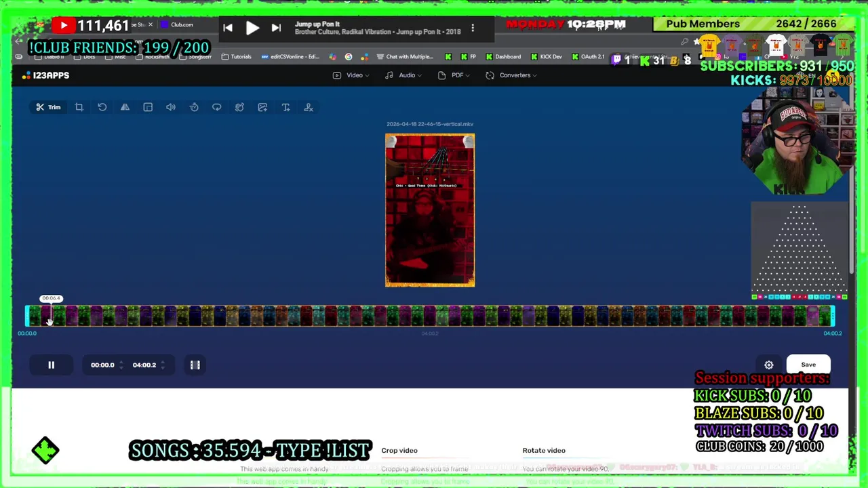Open the Dashboard bookmark
The width and height of the screenshot is (868, 488).
click(503, 57)
